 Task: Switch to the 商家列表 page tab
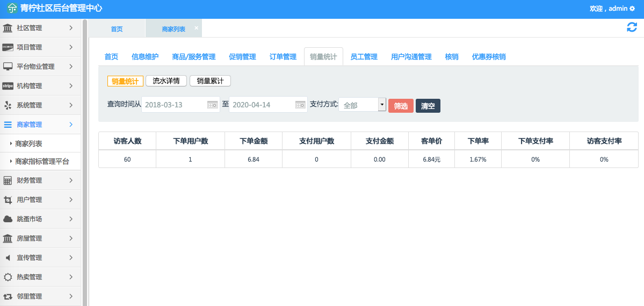(173, 29)
